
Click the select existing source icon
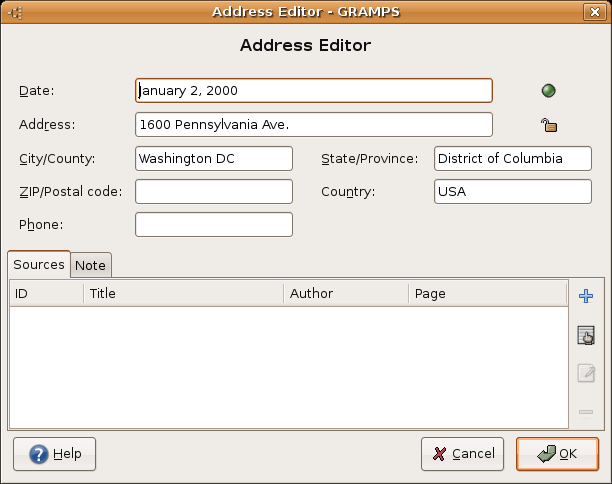pyautogui.click(x=586, y=335)
